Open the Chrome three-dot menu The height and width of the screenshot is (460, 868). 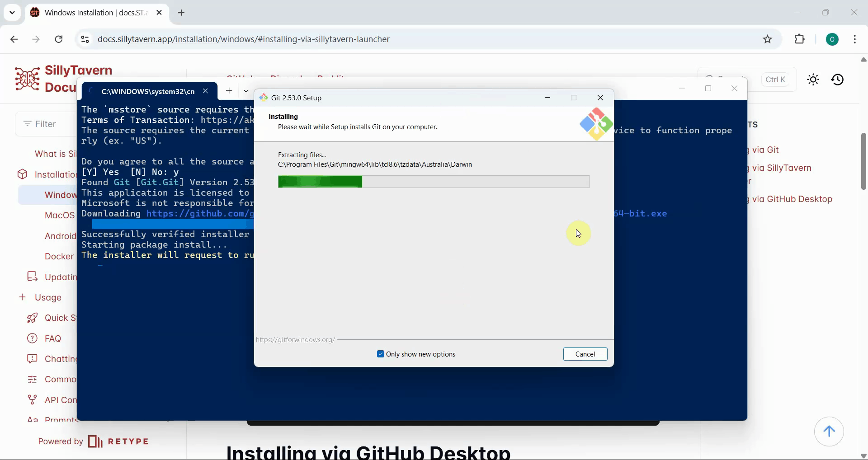855,39
